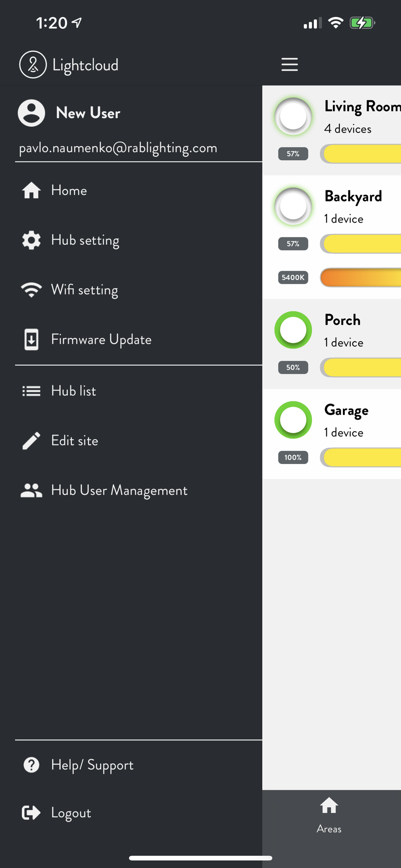Toggle the Backyard lights power button
Image resolution: width=401 pixels, height=868 pixels.
coord(293,206)
